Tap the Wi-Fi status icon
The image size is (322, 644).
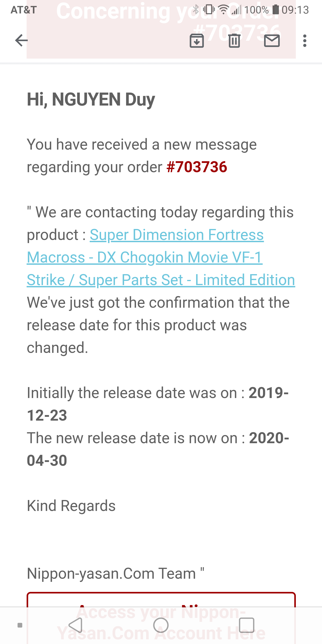224,9
